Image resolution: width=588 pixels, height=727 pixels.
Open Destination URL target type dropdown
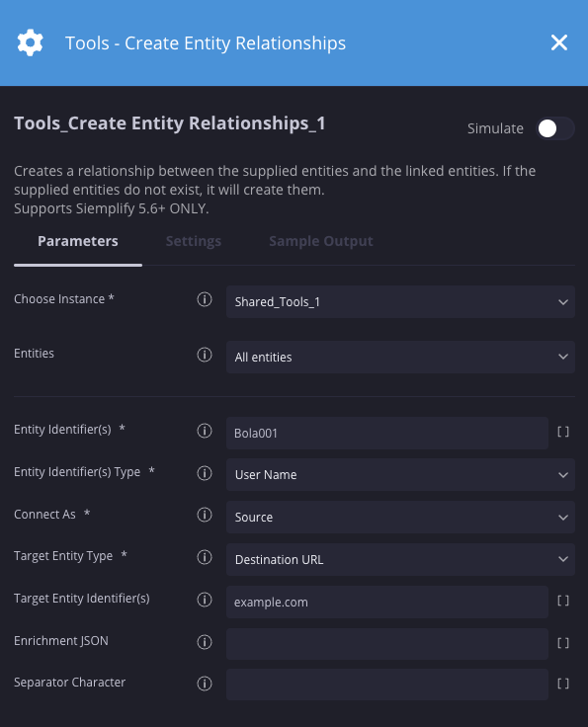[x=400, y=560]
